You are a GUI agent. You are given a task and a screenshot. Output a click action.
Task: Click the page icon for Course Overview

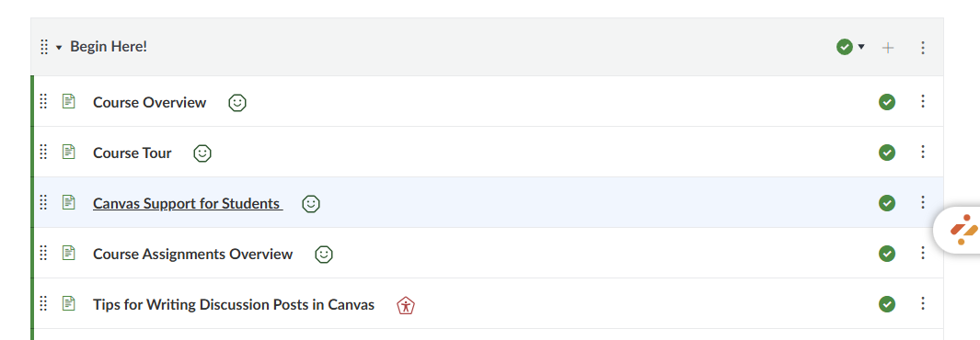pyautogui.click(x=69, y=101)
